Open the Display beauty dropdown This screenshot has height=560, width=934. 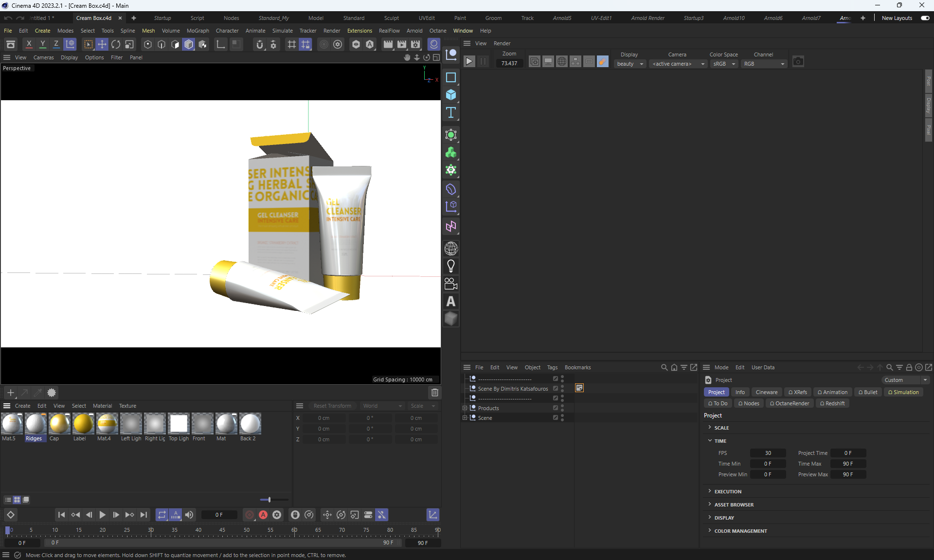click(x=630, y=64)
